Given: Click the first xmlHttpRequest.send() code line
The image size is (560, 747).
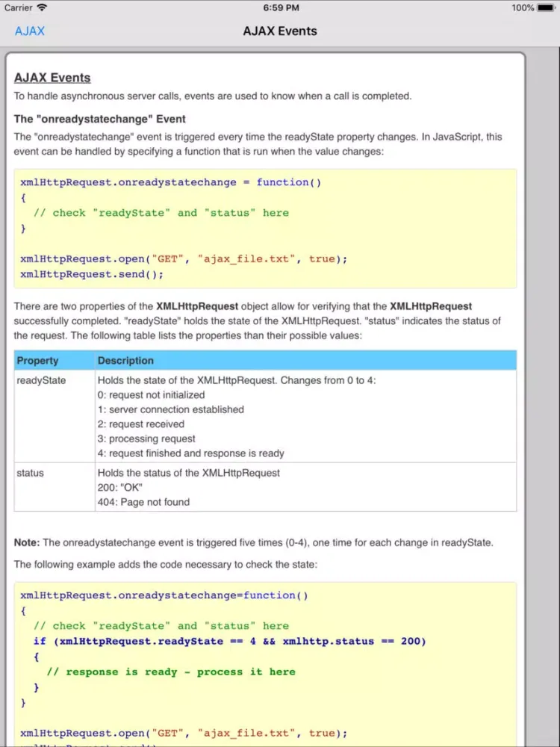Looking at the screenshot, I should 92,274.
